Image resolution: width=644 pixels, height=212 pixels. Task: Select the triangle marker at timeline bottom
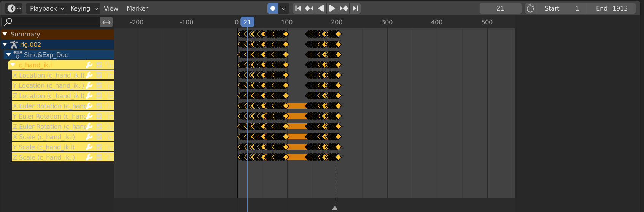(335, 208)
